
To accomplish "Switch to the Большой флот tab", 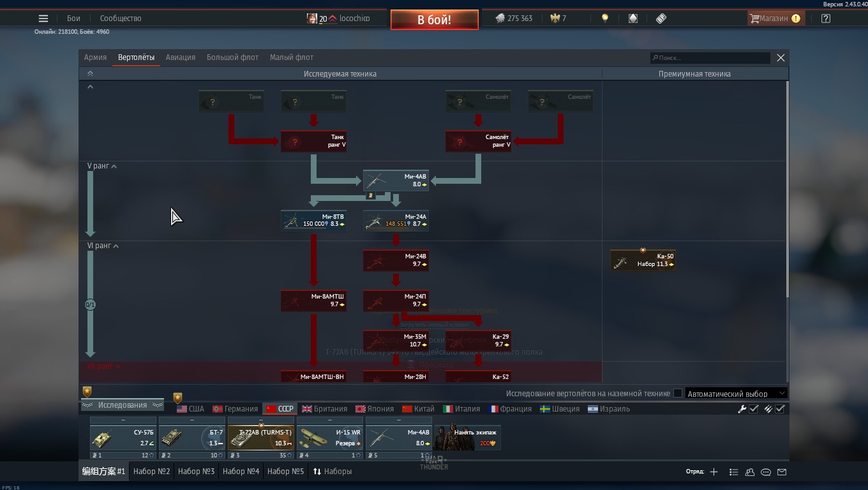I will point(232,57).
